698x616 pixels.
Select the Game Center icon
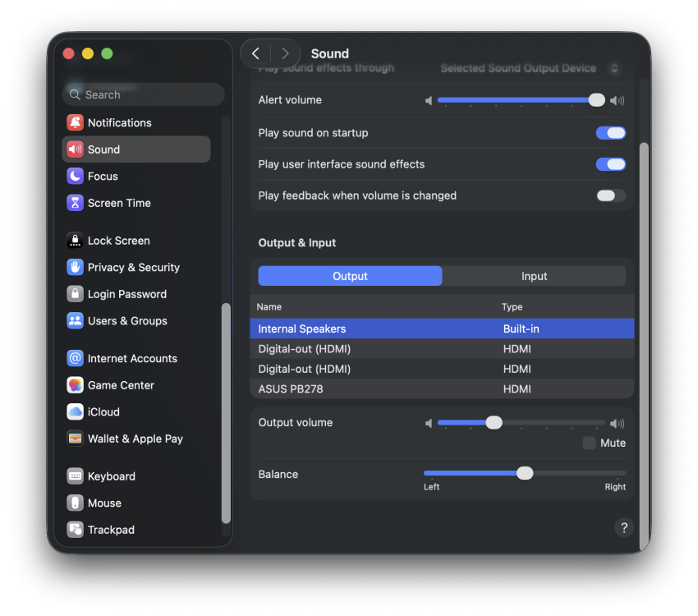pos(75,385)
